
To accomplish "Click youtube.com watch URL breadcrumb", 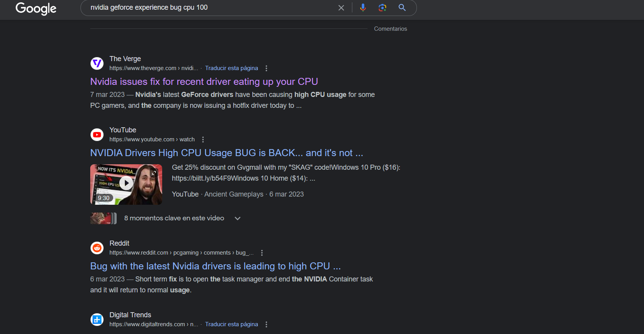I will pos(152,139).
